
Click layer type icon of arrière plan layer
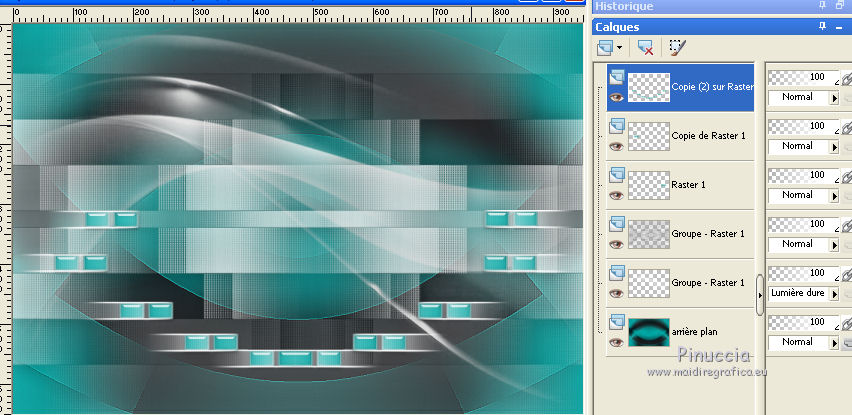coord(616,322)
